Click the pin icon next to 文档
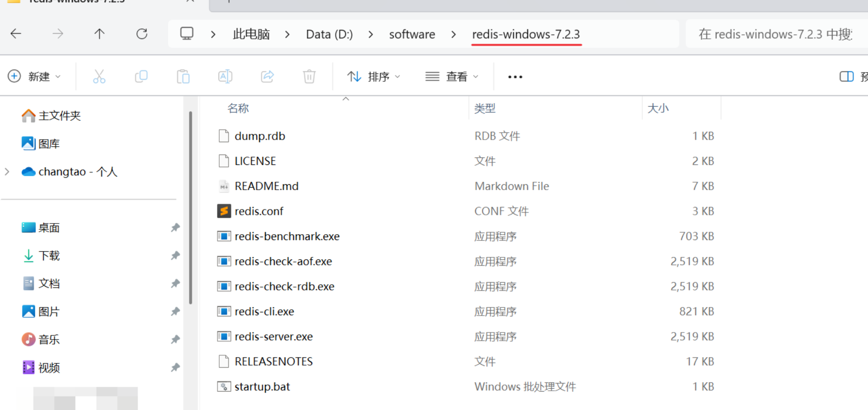 coord(175,284)
